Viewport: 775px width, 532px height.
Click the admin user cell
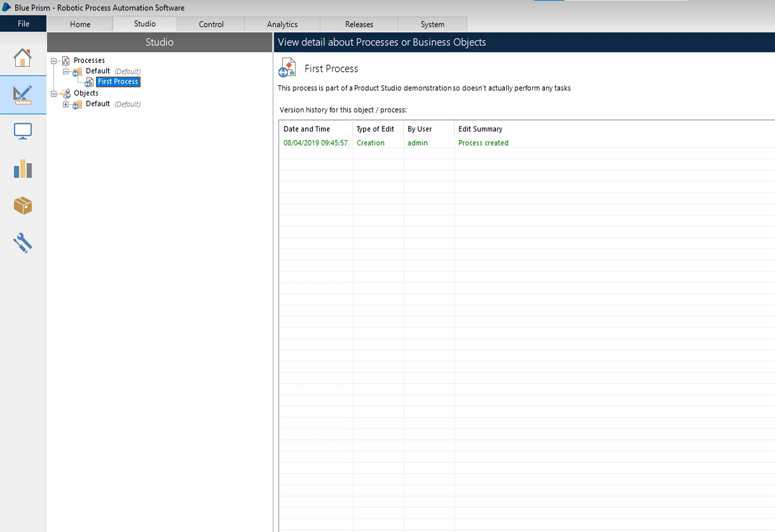tap(418, 143)
